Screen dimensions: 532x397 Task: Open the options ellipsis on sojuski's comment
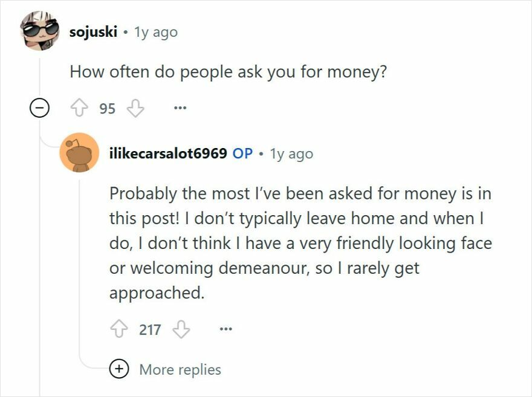[179, 107]
